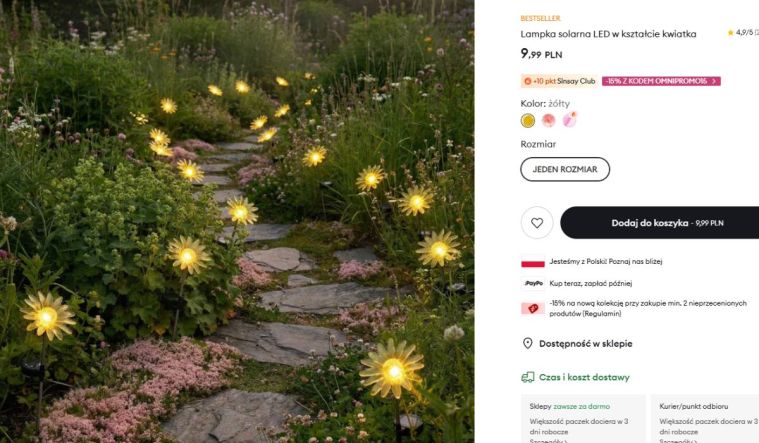Click the delivery truck icon
The image size is (759, 443).
click(x=527, y=377)
